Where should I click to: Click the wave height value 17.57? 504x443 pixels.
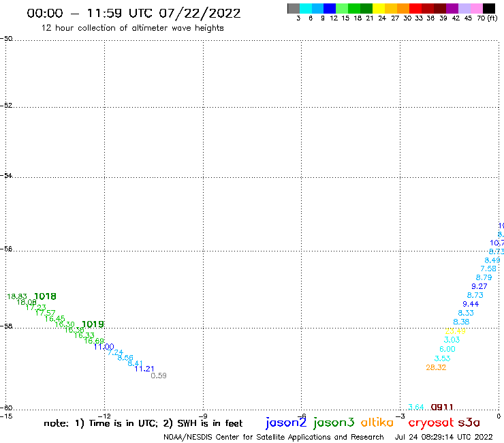pyautogui.click(x=45, y=313)
